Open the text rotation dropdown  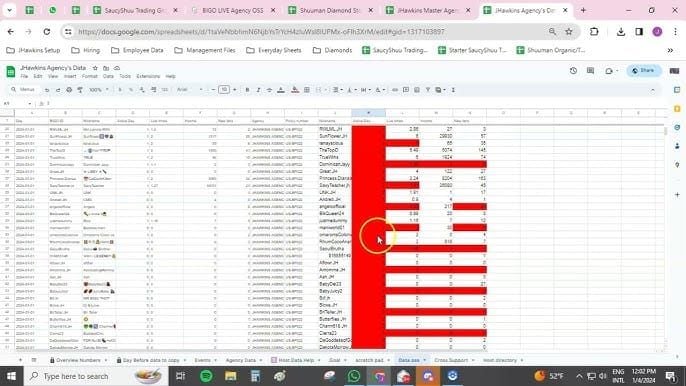tap(380, 90)
